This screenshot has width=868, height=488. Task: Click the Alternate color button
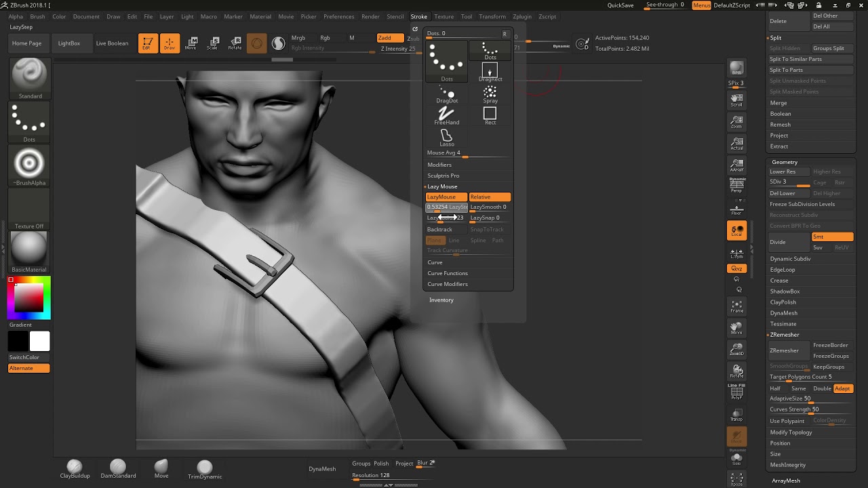coord(29,368)
